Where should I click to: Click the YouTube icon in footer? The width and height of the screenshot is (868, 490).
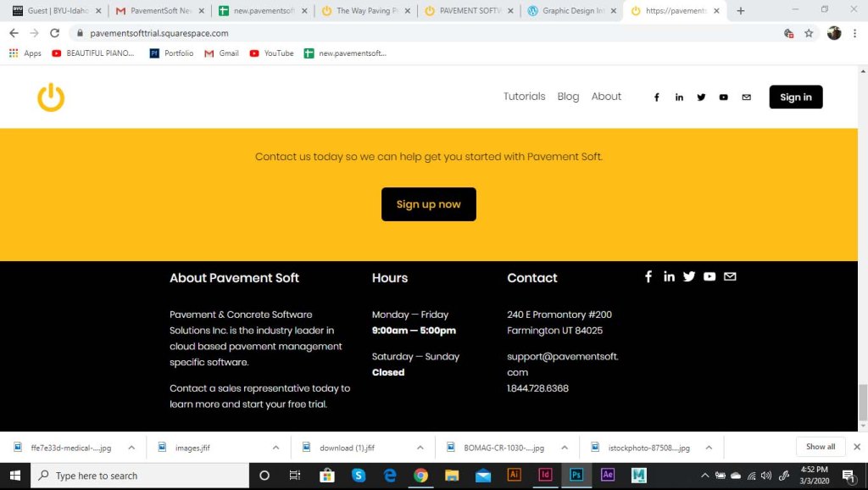coord(709,277)
